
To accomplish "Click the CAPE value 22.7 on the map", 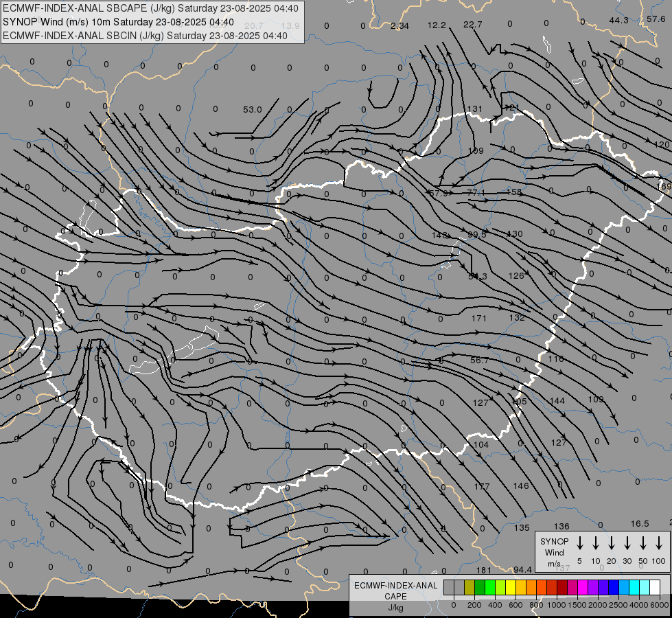I will (472, 25).
